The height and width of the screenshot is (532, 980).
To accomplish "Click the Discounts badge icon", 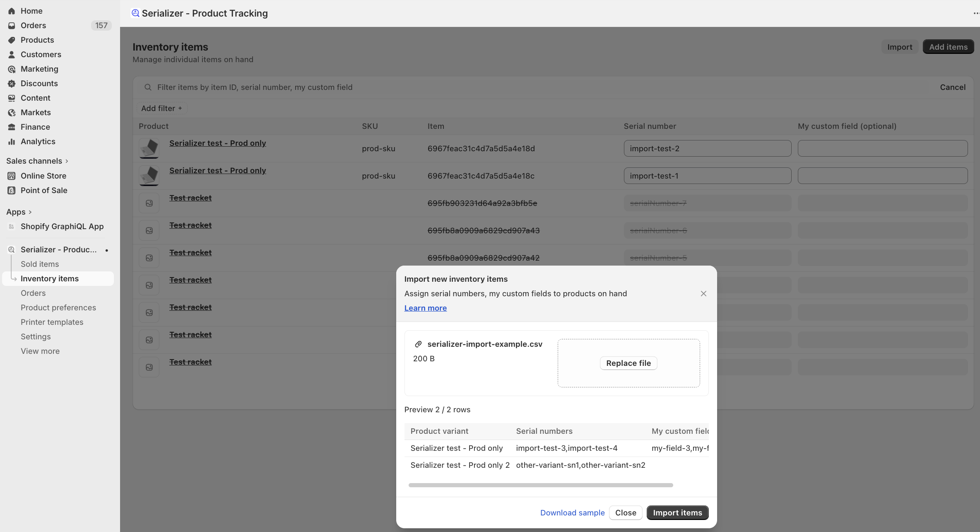I will pyautogui.click(x=12, y=84).
